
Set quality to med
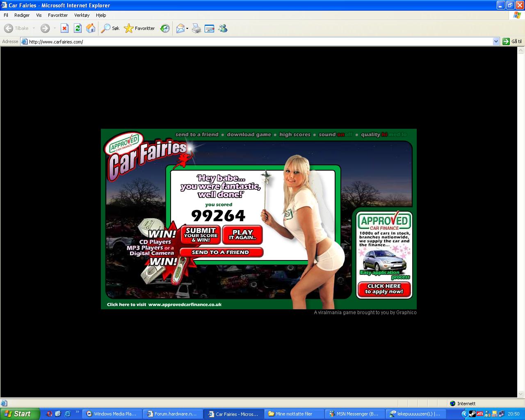(394, 135)
